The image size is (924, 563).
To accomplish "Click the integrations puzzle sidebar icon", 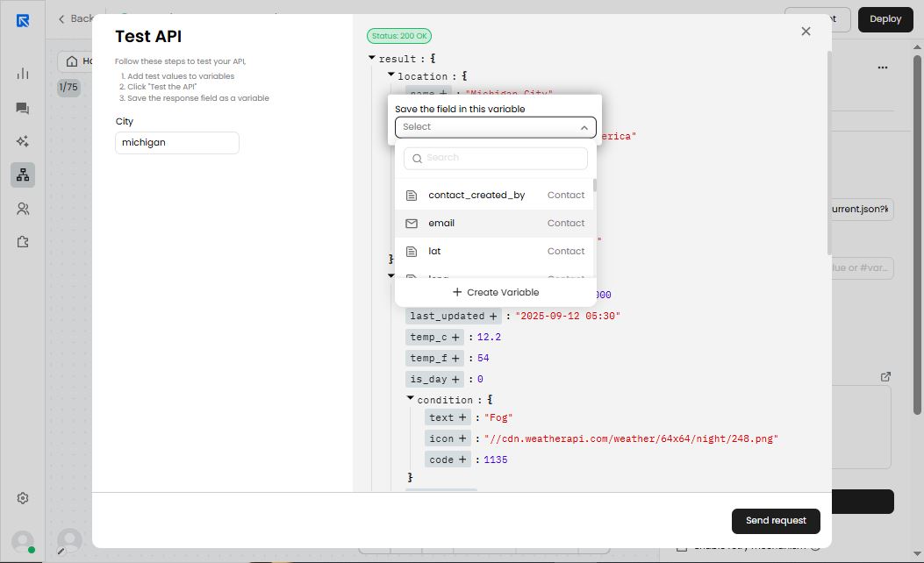I will [23, 242].
